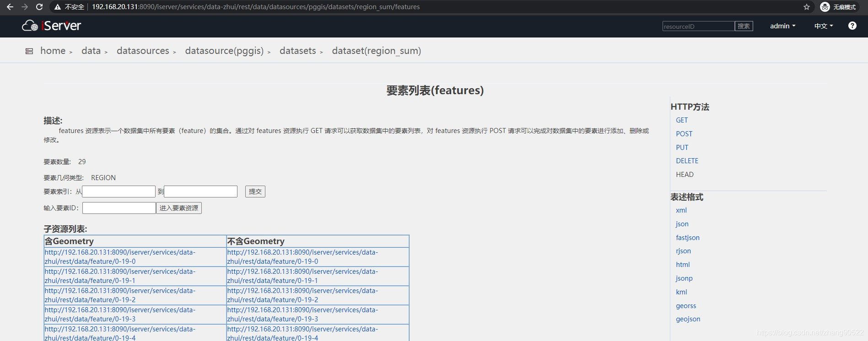Screen dimensions: 868x341
Task: Open feature 0-19-0 link without Geometry
Action: click(x=302, y=257)
